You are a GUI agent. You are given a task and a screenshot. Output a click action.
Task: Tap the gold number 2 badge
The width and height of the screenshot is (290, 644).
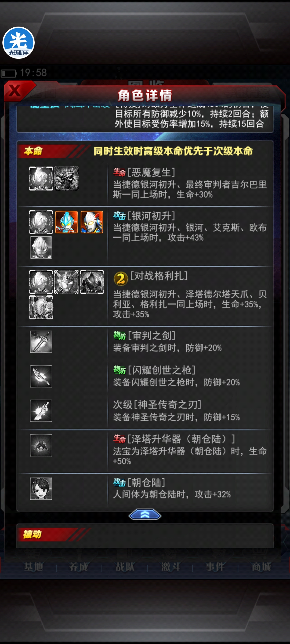(121, 279)
